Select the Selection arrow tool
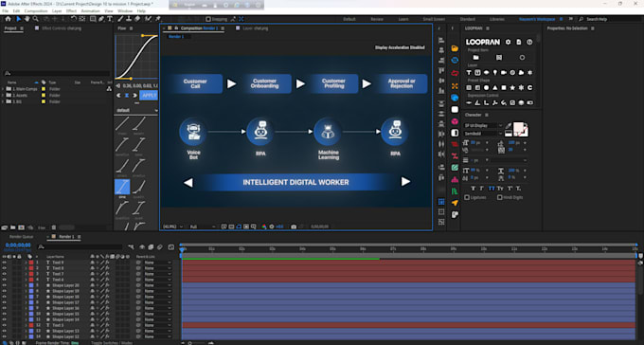This screenshot has height=345, width=644. [19, 19]
